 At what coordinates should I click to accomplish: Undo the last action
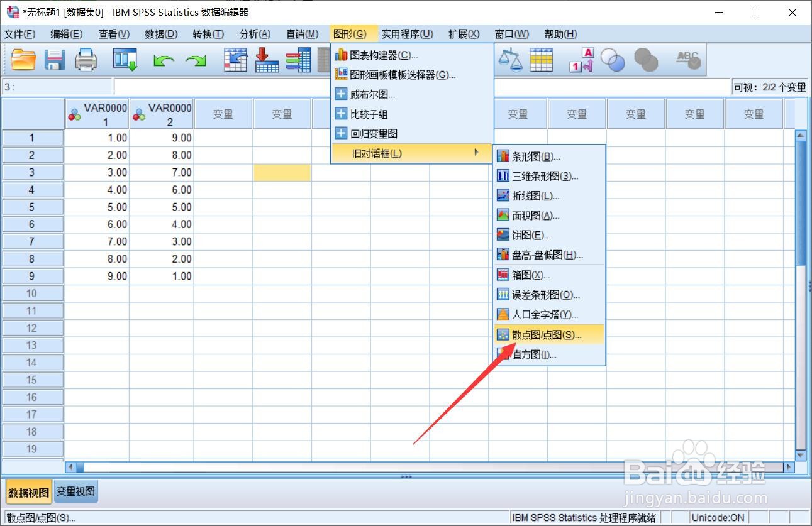tap(165, 60)
